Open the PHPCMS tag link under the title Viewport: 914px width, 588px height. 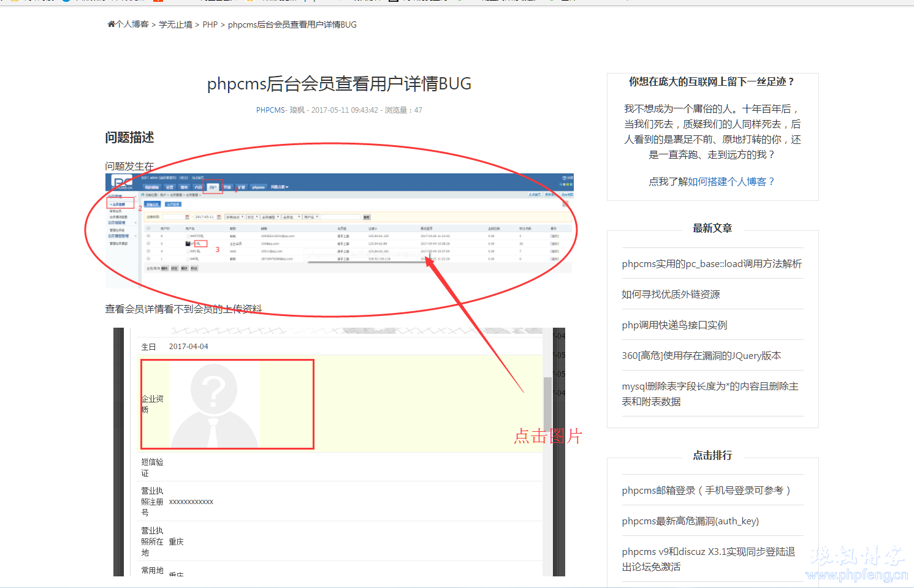(270, 110)
